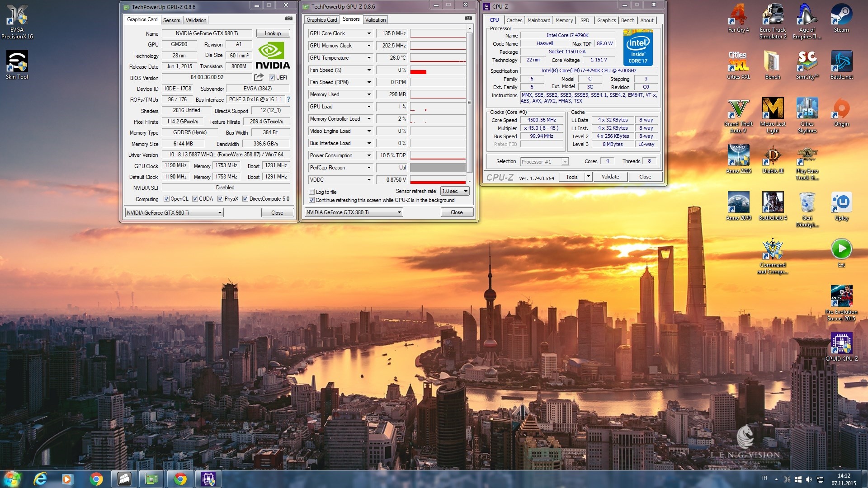Launch the Anno 2070 desktop icon

pos(738,206)
